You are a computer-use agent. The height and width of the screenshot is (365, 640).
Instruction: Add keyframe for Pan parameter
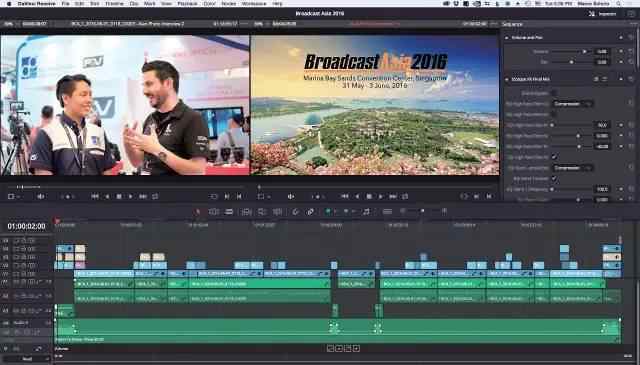621,62
